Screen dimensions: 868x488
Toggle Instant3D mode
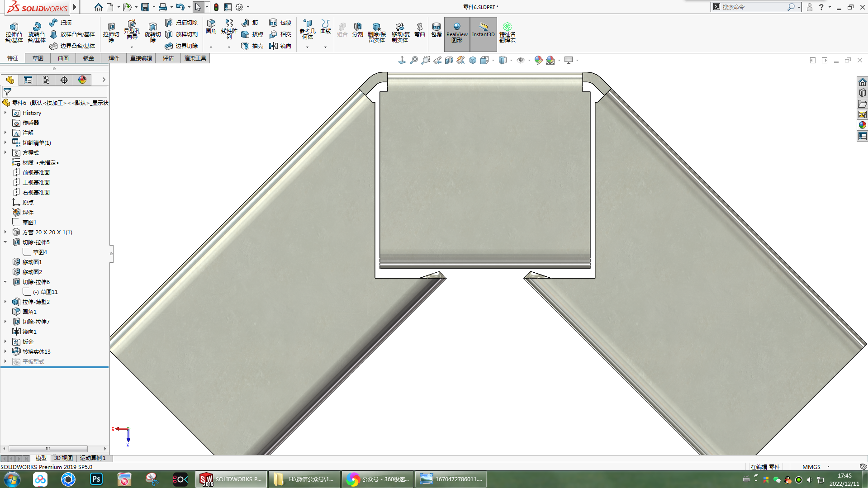[484, 33]
